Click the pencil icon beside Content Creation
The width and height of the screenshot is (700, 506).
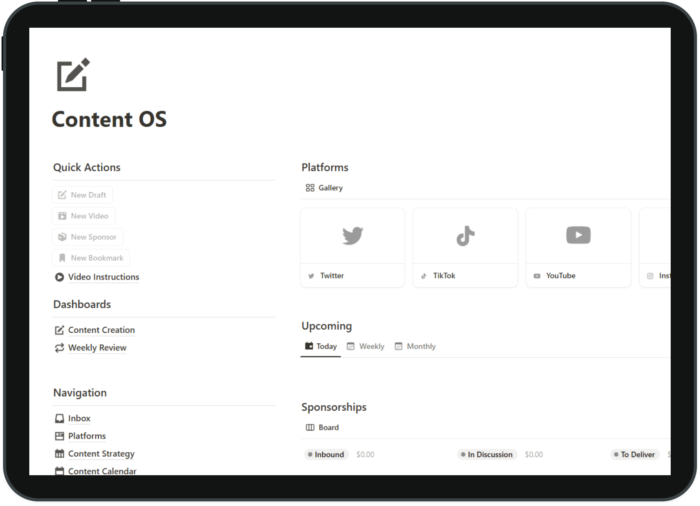(x=59, y=330)
